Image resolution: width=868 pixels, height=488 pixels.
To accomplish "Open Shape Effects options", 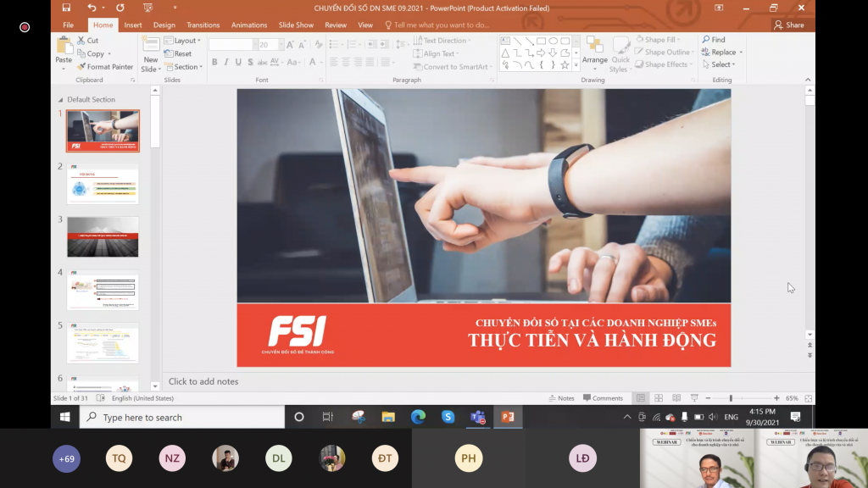I will pos(664,64).
